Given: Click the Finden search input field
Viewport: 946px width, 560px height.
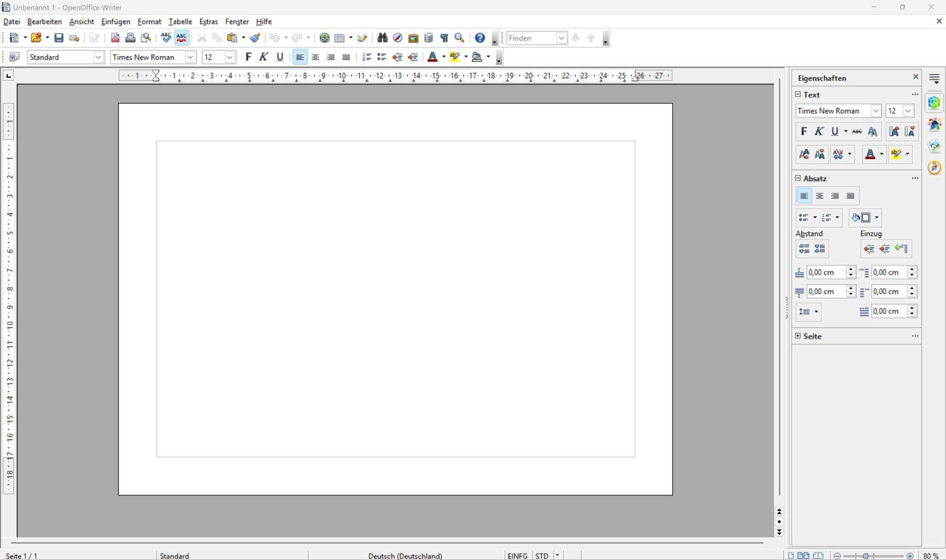Looking at the screenshot, I should tap(532, 38).
